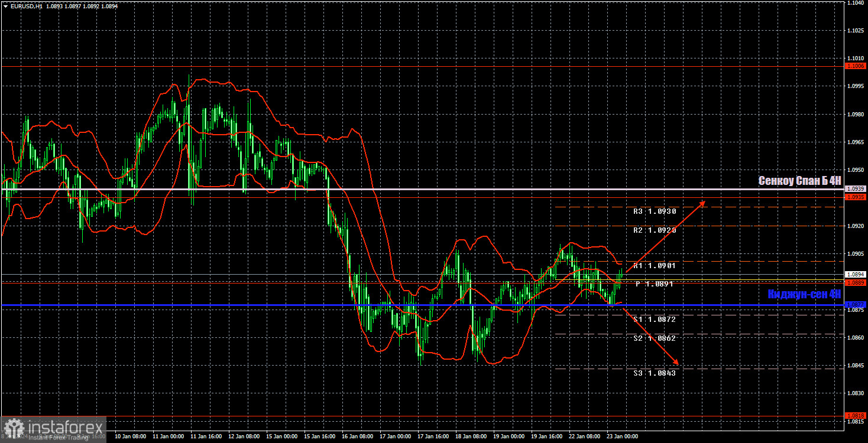Click the 11 Jan 00:00 time label
The width and height of the screenshot is (868, 443).
[169, 437]
